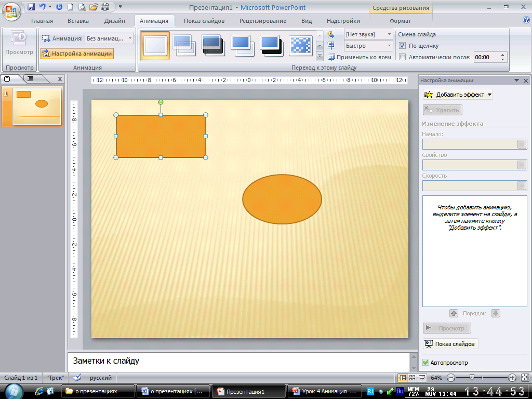Open 'Добавить эффект' dropdown
The image size is (532, 399).
(x=458, y=95)
